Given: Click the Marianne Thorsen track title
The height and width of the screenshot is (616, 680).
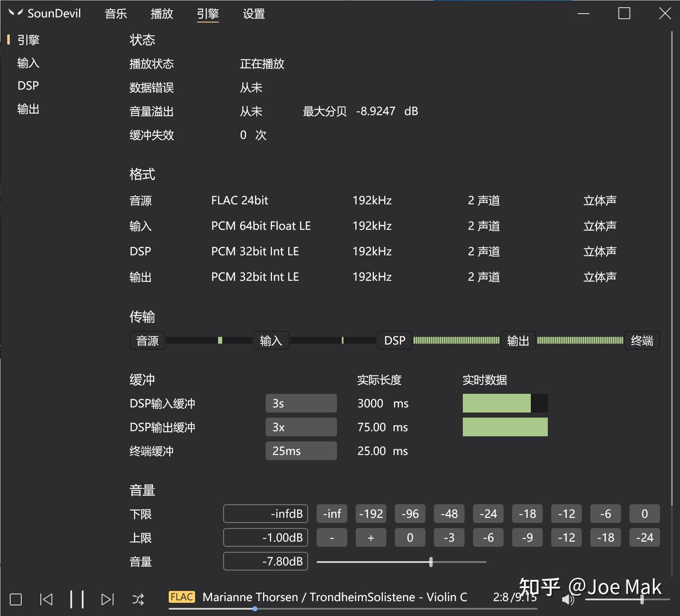Looking at the screenshot, I should coord(335,597).
